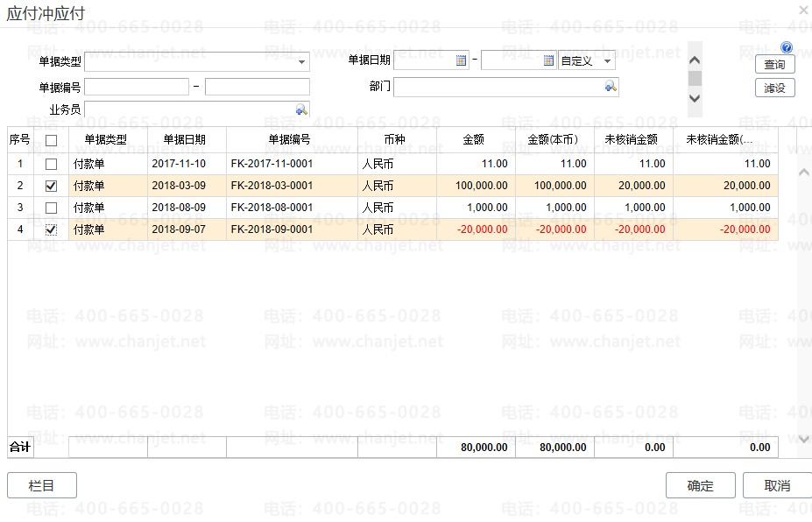Uncheck the FK-2018-03-0001 row checkbox
The height and width of the screenshot is (522, 812).
click(52, 186)
